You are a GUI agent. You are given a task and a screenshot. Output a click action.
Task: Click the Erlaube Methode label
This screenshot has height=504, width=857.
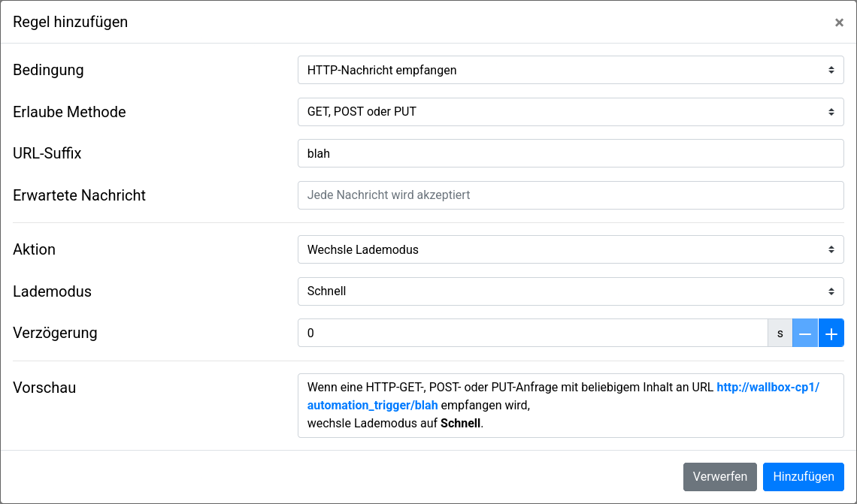click(69, 112)
